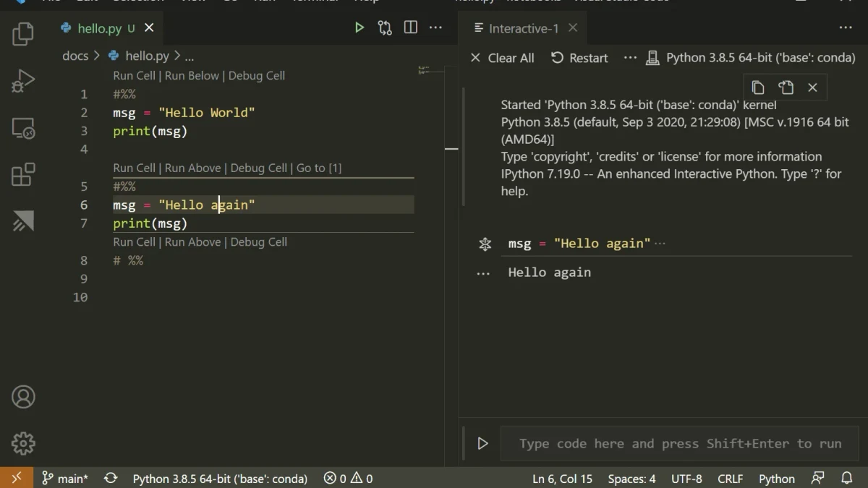This screenshot has width=868, height=488.
Task: Open Interactive panel More Actions ellipsis
Action: click(846, 27)
